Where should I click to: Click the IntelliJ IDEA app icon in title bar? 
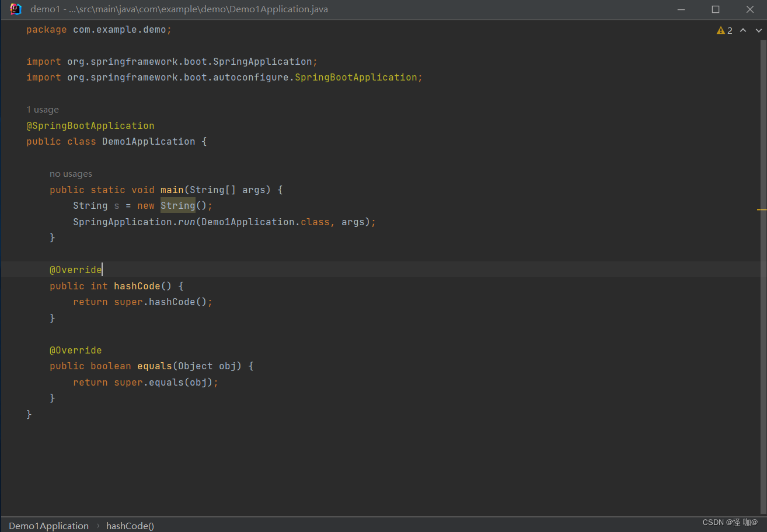(16, 9)
